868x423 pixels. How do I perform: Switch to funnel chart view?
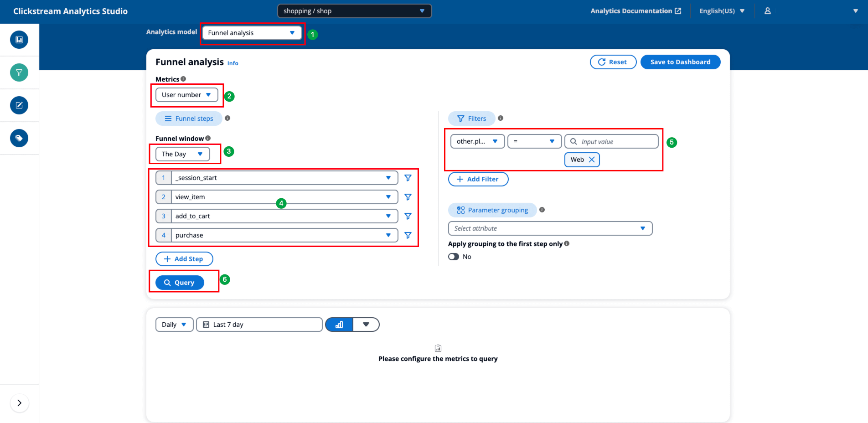click(x=366, y=325)
